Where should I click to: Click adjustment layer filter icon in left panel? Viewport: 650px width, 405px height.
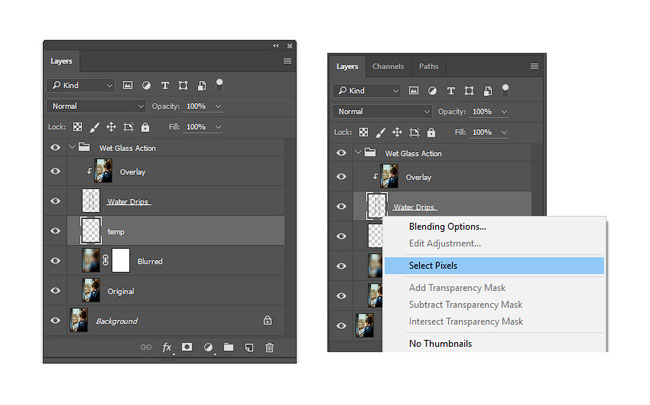tap(146, 85)
